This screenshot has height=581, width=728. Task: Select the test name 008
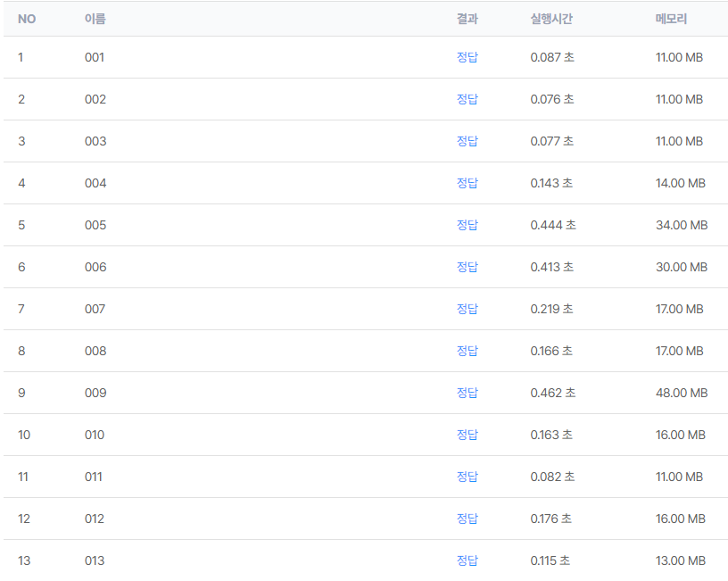click(95, 351)
